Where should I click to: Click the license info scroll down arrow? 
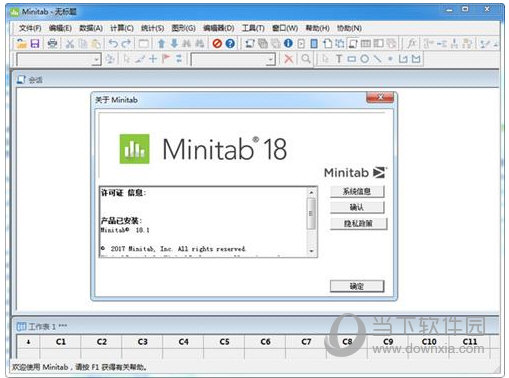coord(311,251)
